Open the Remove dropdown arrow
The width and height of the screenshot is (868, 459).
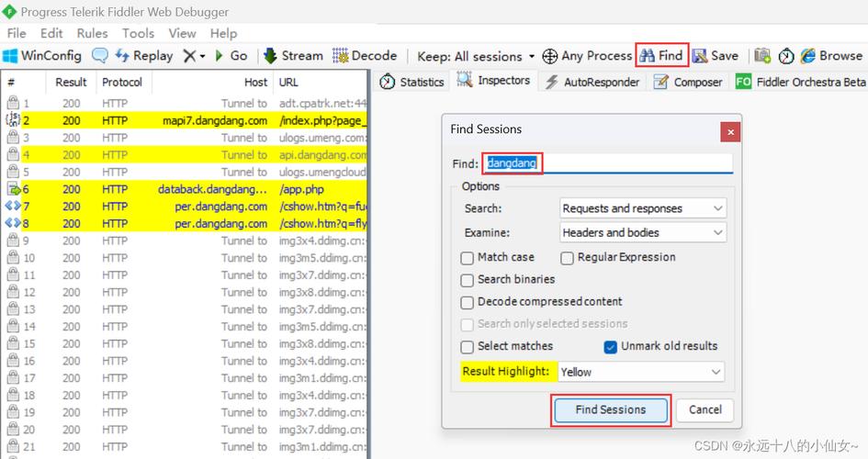pyautogui.click(x=203, y=56)
